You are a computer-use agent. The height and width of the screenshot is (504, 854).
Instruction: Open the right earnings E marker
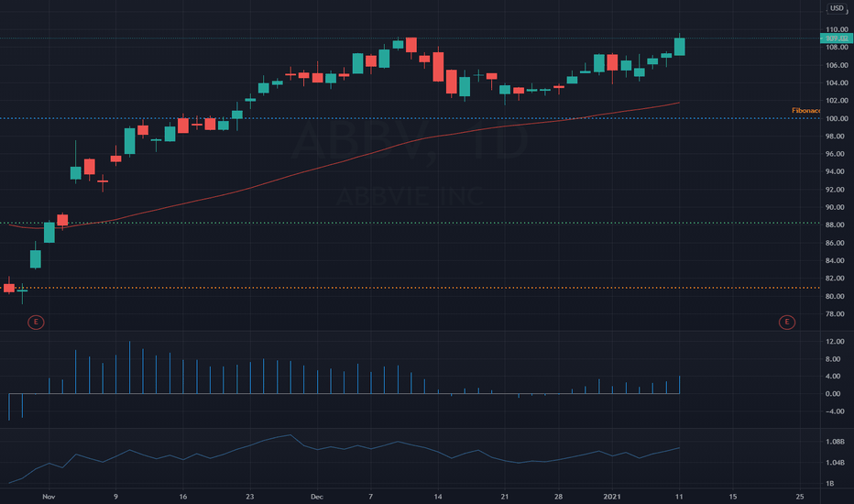(786, 322)
